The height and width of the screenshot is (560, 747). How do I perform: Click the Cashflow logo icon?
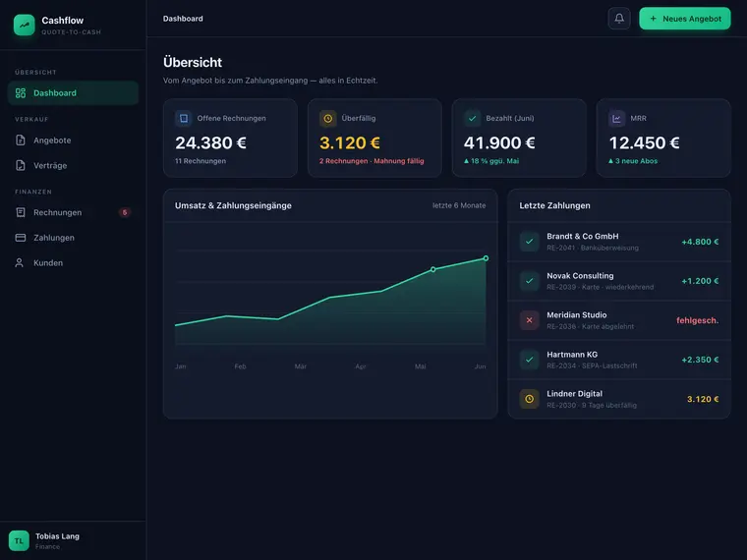click(25, 25)
